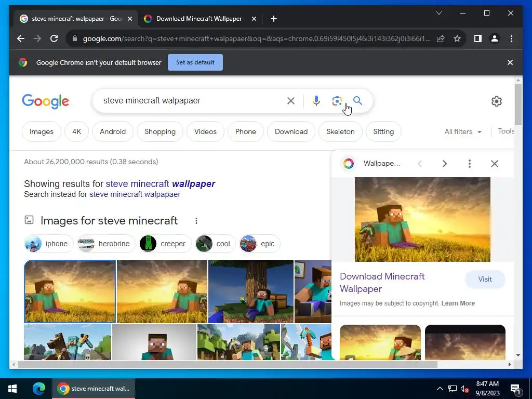Image resolution: width=532 pixels, height=399 pixels.
Task: Select the Android filter chip
Action: (x=113, y=131)
